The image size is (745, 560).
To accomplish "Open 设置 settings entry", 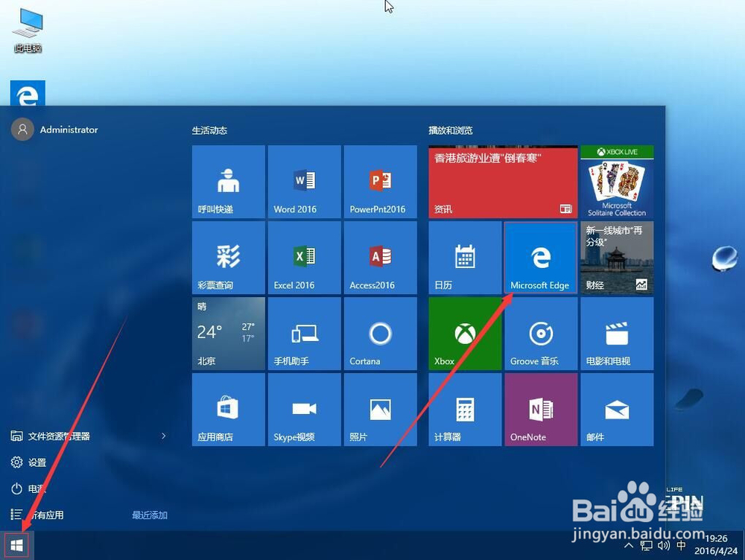I will (28, 462).
